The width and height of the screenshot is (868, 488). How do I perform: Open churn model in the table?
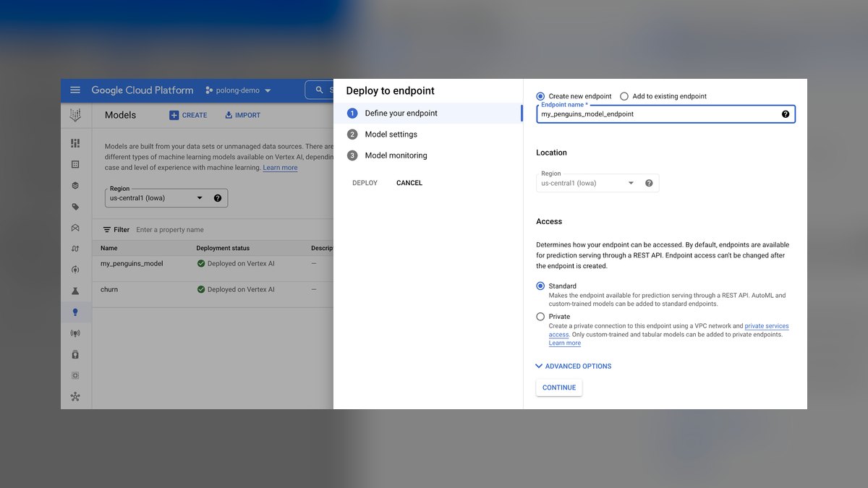[109, 290]
